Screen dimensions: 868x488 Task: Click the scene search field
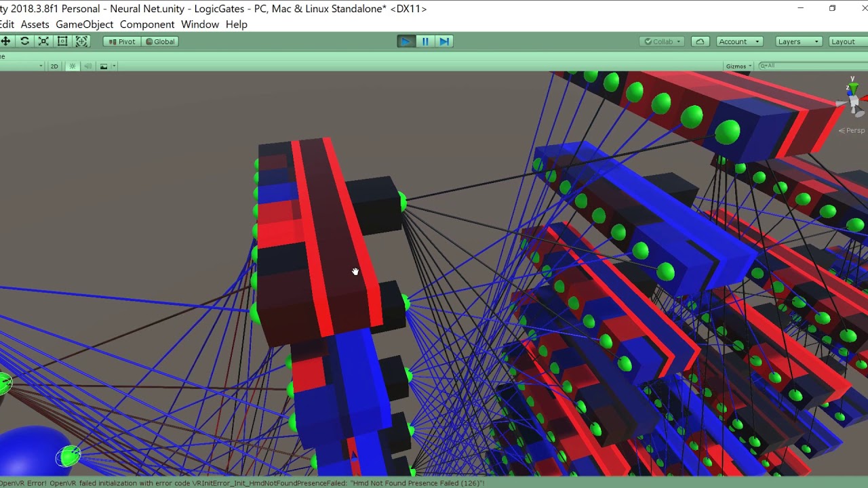pyautogui.click(x=814, y=66)
